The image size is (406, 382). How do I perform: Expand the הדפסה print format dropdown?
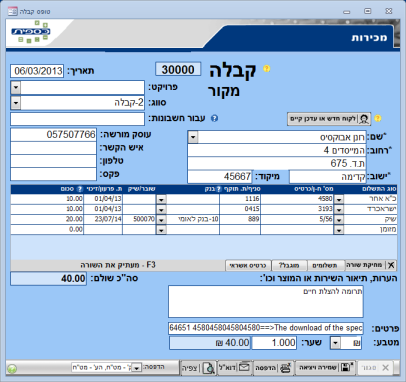click(x=137, y=368)
